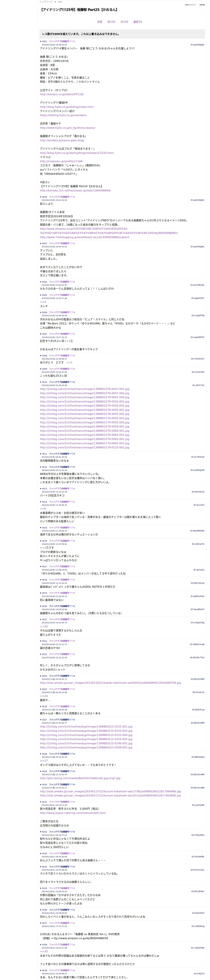Open ameblo.jp kaoru-goto-blog link
Viewport: 210px width, 980px height.
point(62,140)
